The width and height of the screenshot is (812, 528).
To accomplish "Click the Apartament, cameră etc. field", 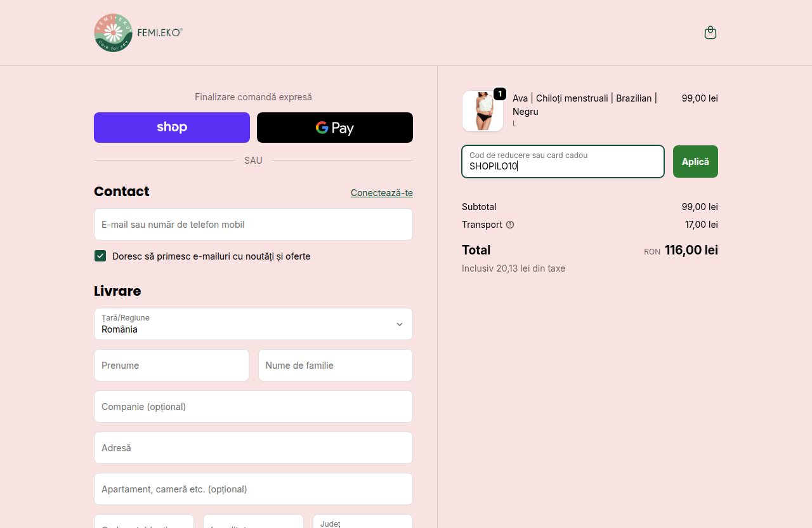I will [x=253, y=489].
